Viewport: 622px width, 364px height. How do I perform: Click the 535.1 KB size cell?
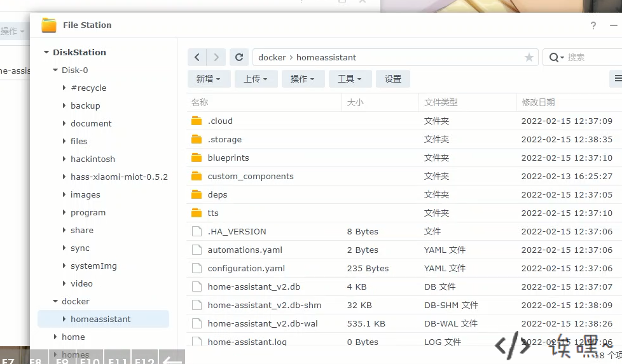pos(366,323)
